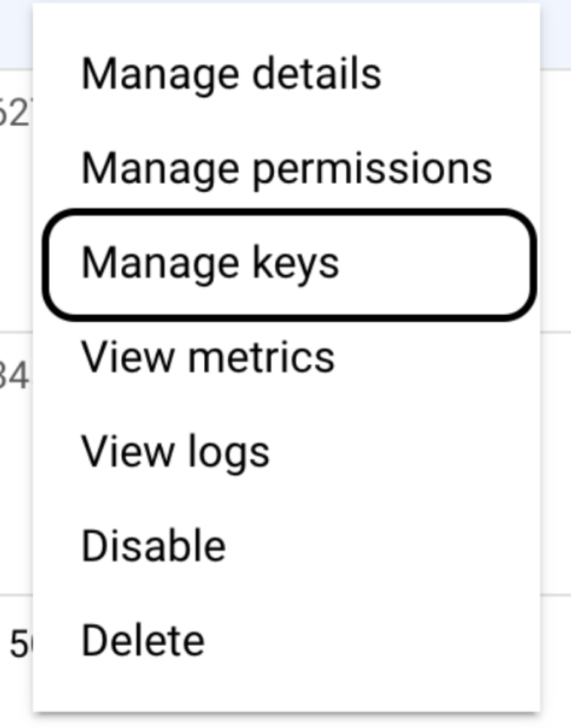
Task: Click the Manage details menu item
Action: [231, 74]
